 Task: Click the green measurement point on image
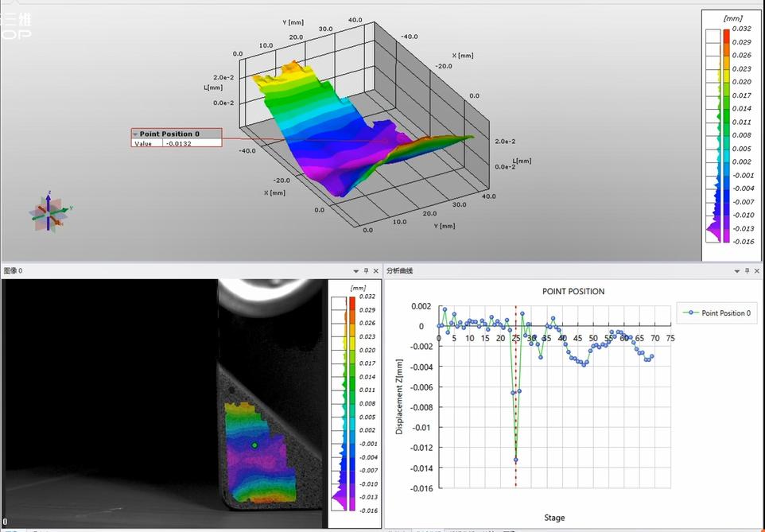coord(254,445)
